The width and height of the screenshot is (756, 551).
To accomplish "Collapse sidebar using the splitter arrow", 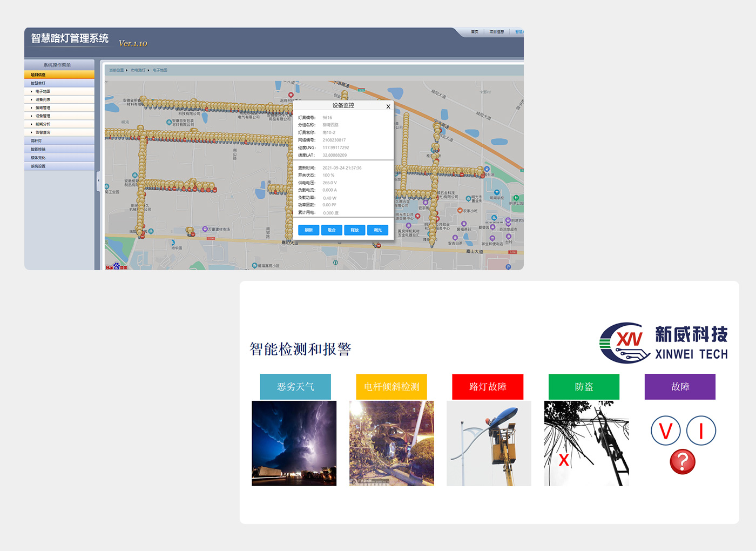I will click(x=98, y=180).
